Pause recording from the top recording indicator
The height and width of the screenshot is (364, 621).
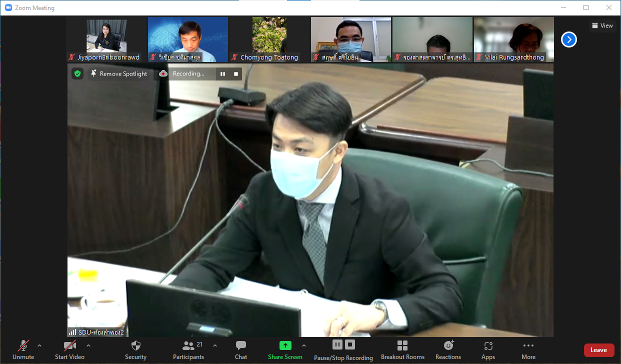coord(222,74)
